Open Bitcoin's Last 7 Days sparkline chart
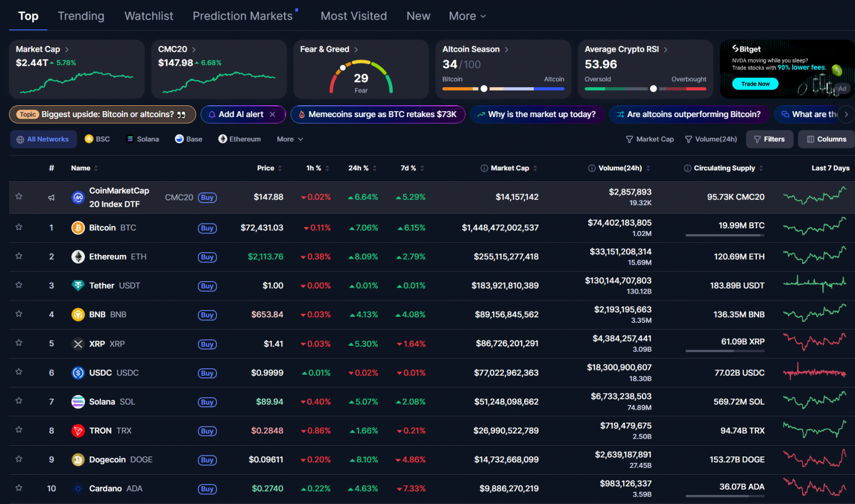This screenshot has height=504, width=855. 814,227
